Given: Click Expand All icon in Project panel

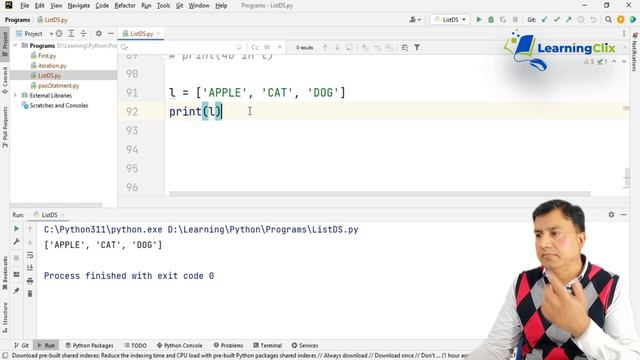Looking at the screenshot, I should [x=71, y=33].
